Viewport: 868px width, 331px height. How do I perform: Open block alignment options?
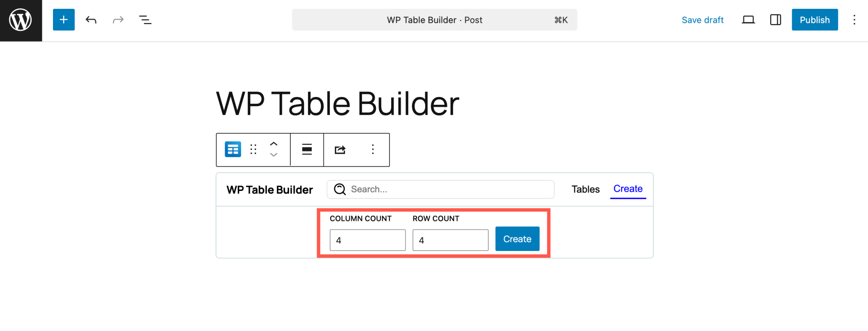tap(307, 149)
